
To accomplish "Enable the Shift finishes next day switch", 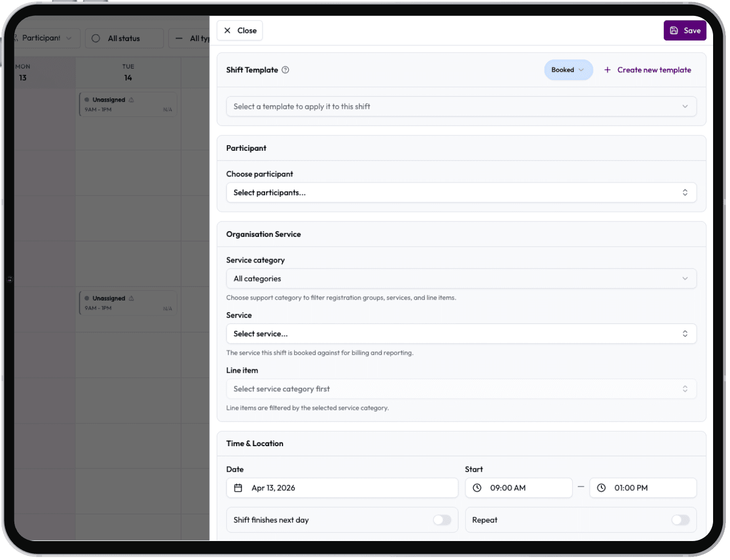I will [442, 520].
